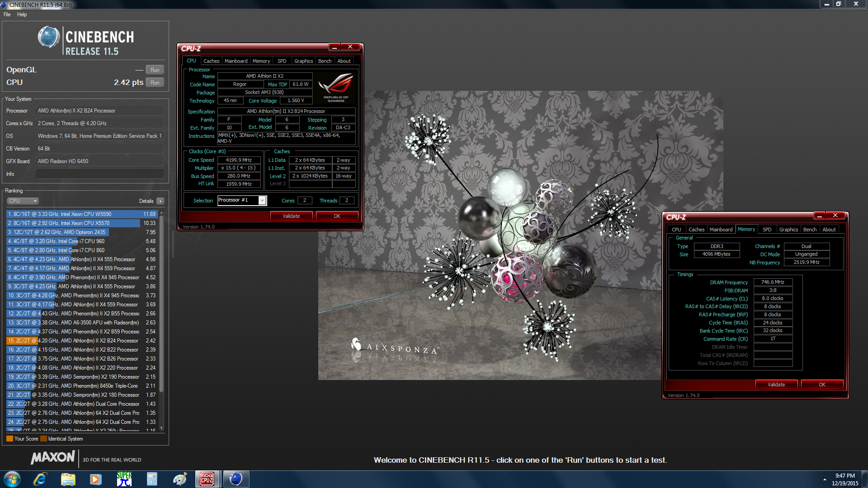Click Validate in the Memory CPU-Z window
868x488 pixels.
click(x=777, y=385)
